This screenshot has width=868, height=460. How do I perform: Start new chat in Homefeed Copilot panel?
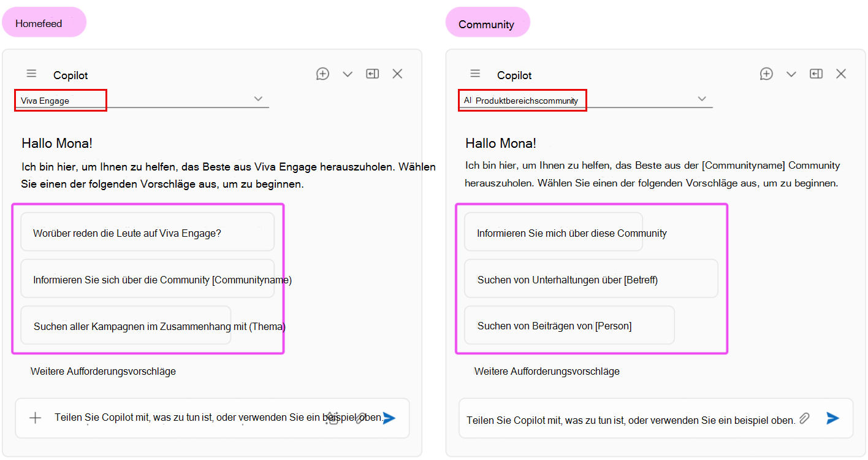[322, 74]
